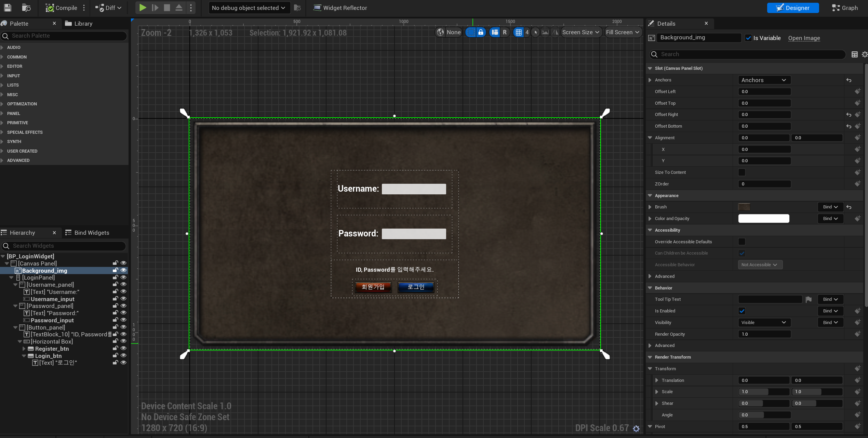Viewport: 868px width, 438px height.
Task: Click the Color and Opacity swatch
Action: [x=763, y=219]
